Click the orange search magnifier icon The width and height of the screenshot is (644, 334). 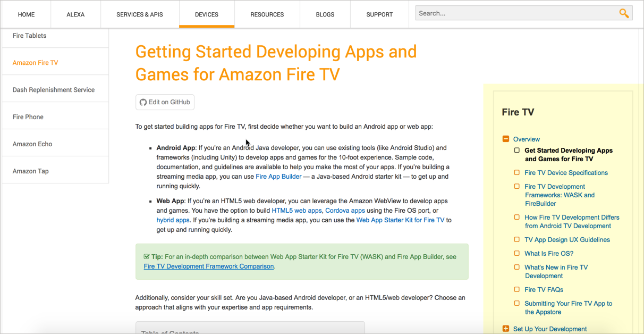[x=624, y=13]
